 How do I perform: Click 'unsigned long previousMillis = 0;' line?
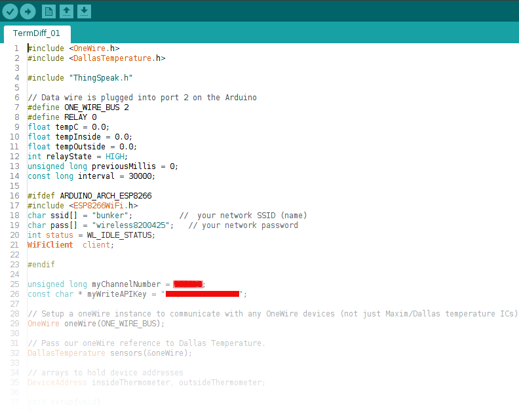point(103,166)
